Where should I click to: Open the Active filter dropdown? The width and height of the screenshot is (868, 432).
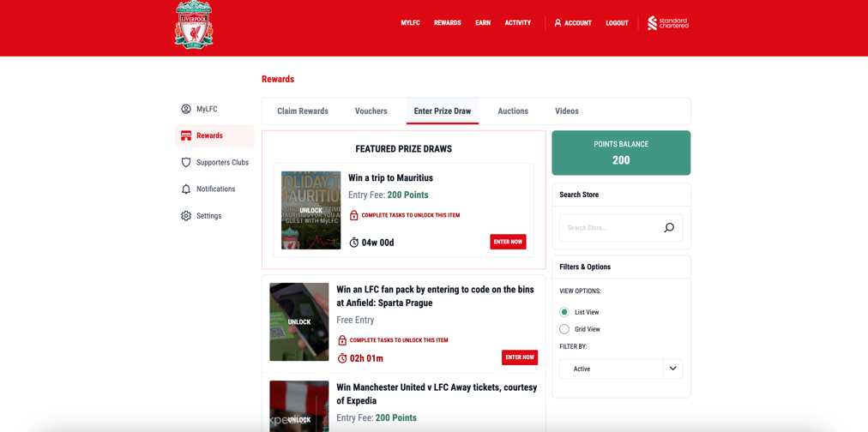click(x=621, y=369)
